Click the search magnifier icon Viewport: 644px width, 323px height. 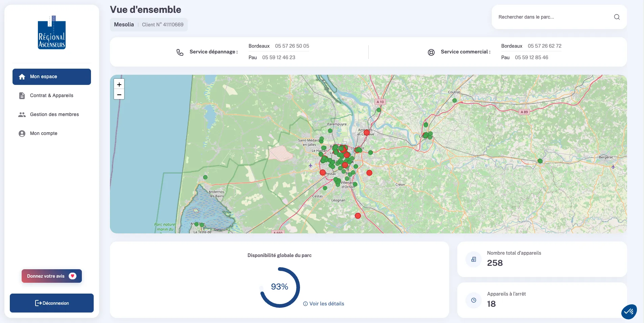[617, 17]
